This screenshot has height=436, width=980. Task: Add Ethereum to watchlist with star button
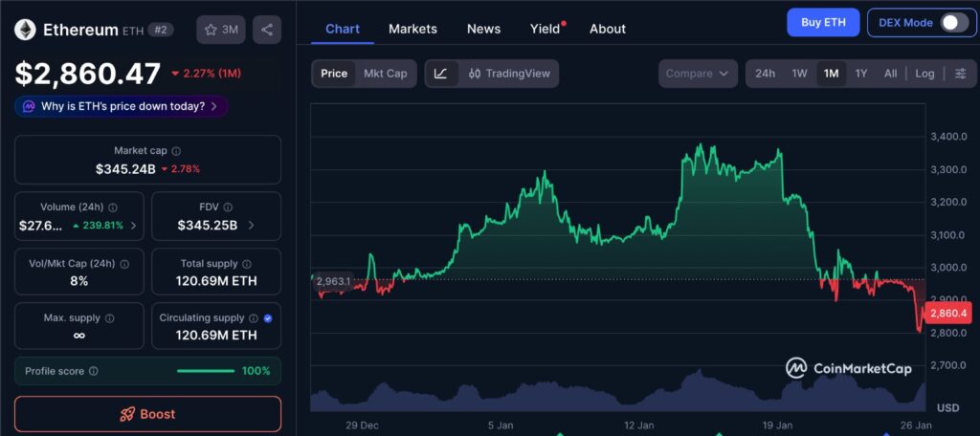click(x=221, y=30)
